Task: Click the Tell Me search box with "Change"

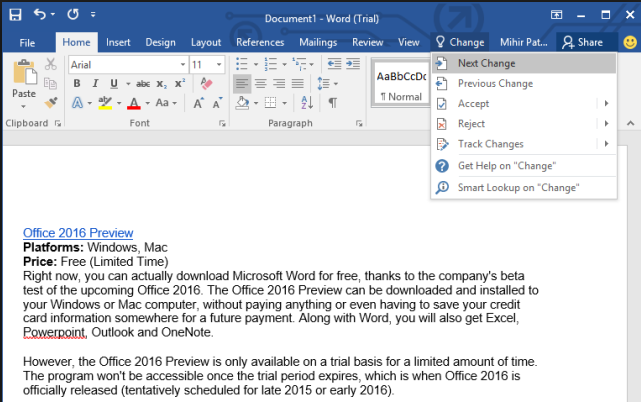Action: (x=459, y=42)
